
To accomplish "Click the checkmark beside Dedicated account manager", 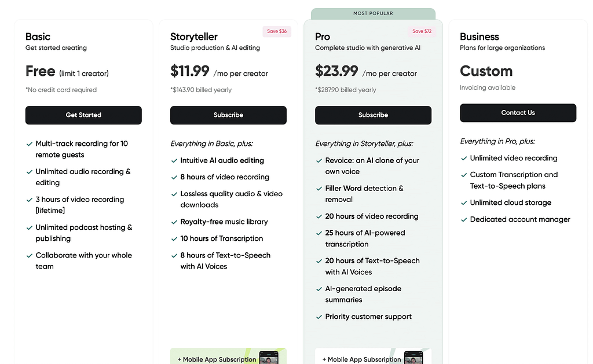I will [x=463, y=220].
